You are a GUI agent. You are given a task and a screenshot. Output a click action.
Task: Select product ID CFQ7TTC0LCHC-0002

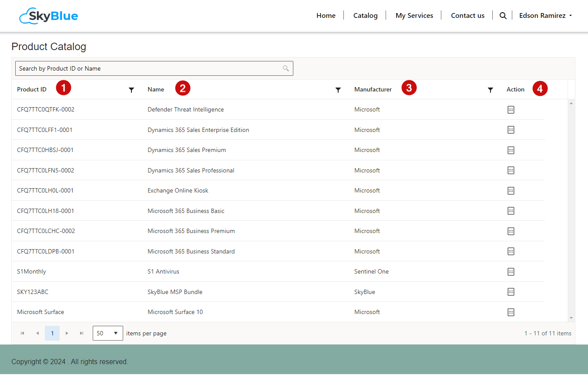(x=46, y=231)
